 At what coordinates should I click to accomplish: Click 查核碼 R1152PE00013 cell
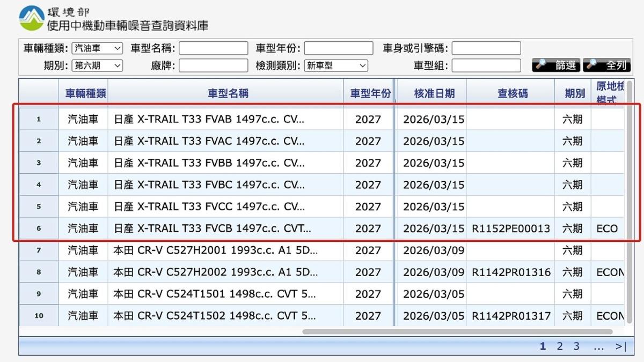(x=511, y=228)
